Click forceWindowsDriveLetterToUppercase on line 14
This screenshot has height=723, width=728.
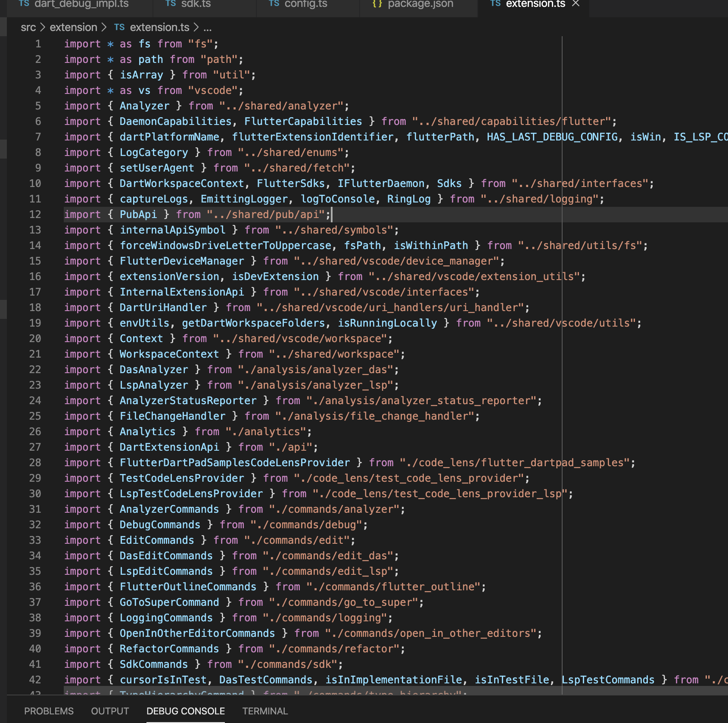(226, 246)
